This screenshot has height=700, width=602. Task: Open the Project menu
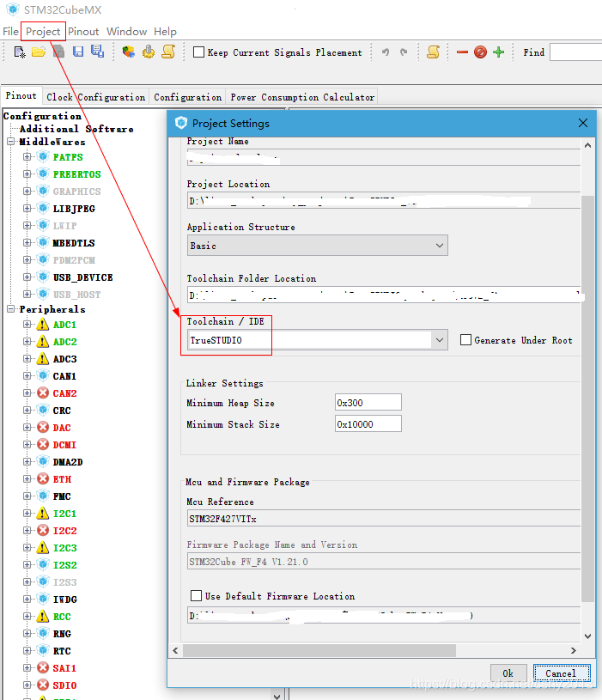[43, 32]
